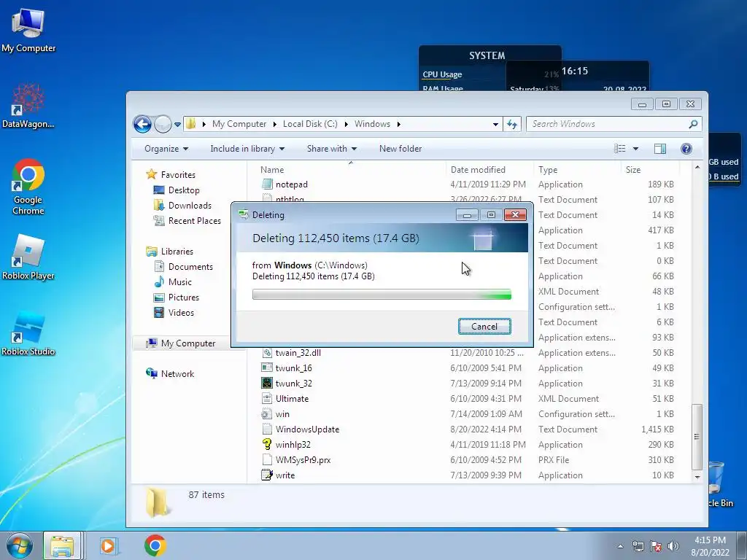The width and height of the screenshot is (747, 560).
Task: Click the Explorer vertical scrollbar thumb
Action: tap(697, 437)
